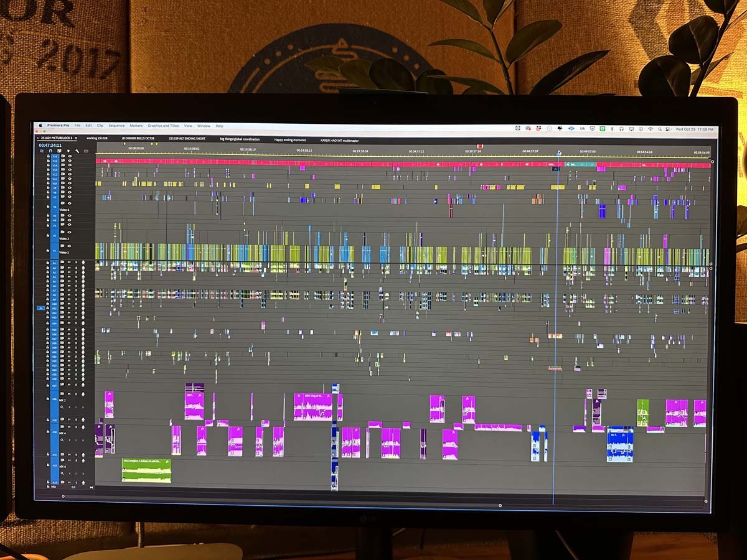
Task: Click the Add Marker shield icon
Action: point(68,151)
